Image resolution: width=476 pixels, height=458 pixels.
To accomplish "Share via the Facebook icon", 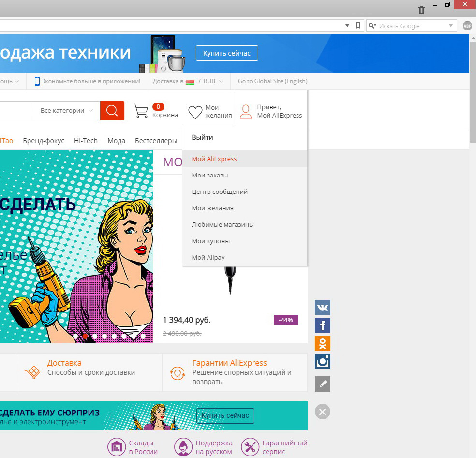I will tap(322, 325).
